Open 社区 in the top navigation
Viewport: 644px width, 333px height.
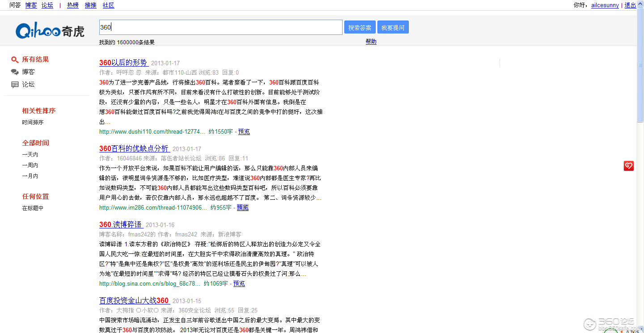click(x=109, y=5)
